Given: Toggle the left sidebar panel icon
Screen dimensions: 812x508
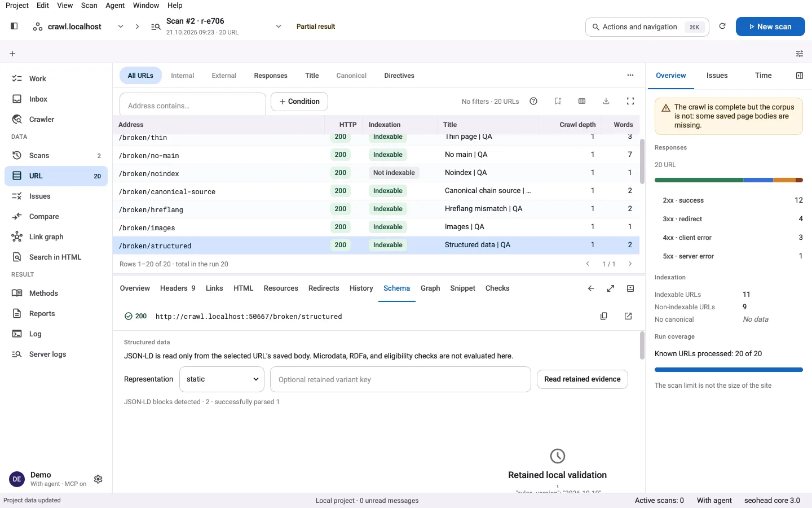Looking at the screenshot, I should 14,26.
